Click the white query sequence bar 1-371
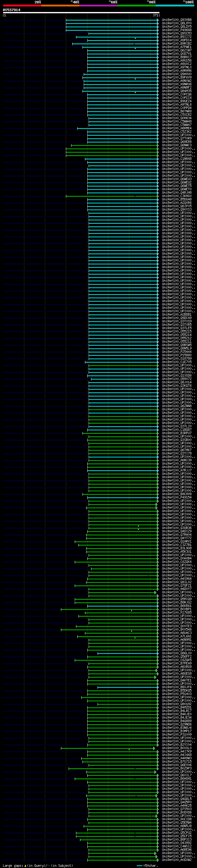Screen dimensions: 197x868 81,13
